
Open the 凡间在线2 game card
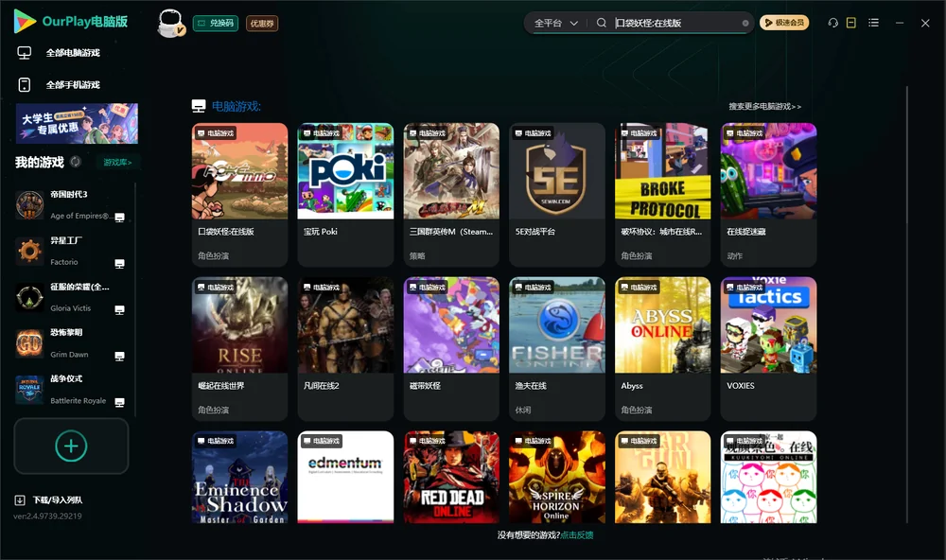pos(345,349)
